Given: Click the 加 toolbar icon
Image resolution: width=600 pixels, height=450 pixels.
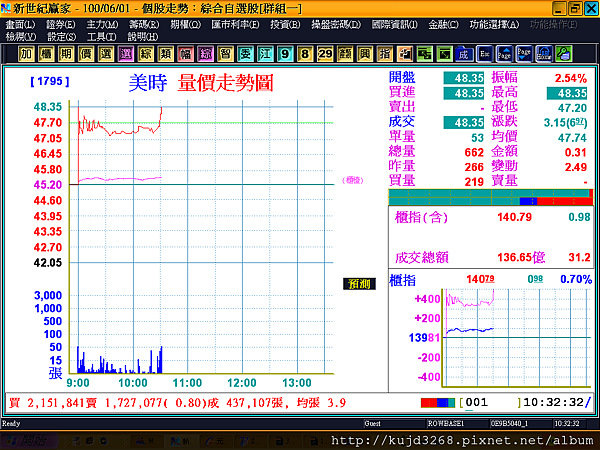Looking at the screenshot, I should click(26, 54).
